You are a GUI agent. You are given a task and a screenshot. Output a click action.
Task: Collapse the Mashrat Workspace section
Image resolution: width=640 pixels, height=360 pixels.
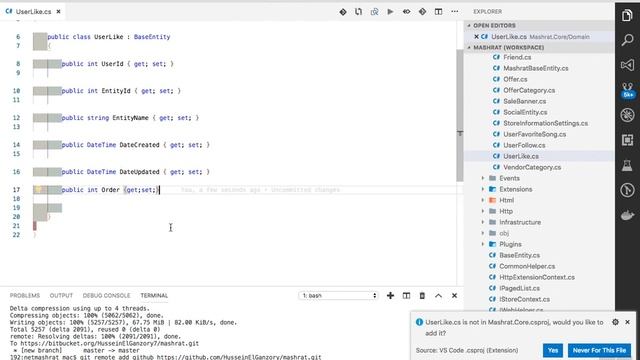click(469, 47)
